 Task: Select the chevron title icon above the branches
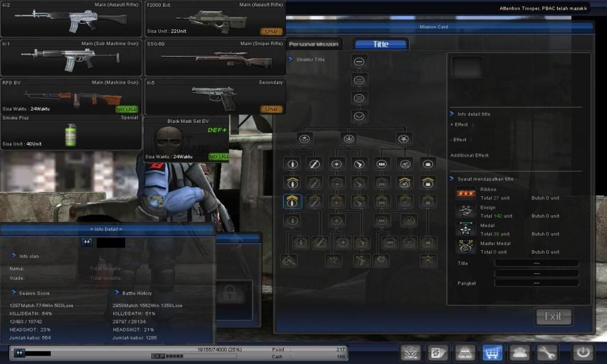pos(359,116)
